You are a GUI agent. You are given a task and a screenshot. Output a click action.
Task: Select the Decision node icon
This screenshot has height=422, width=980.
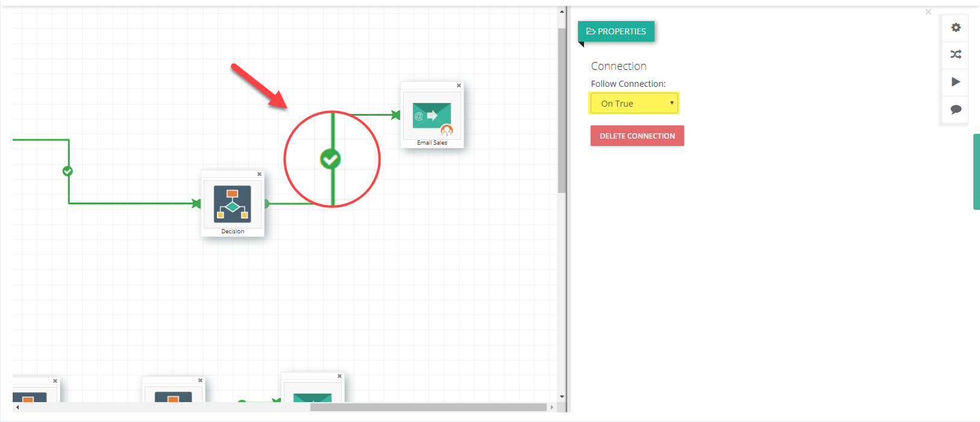point(233,204)
